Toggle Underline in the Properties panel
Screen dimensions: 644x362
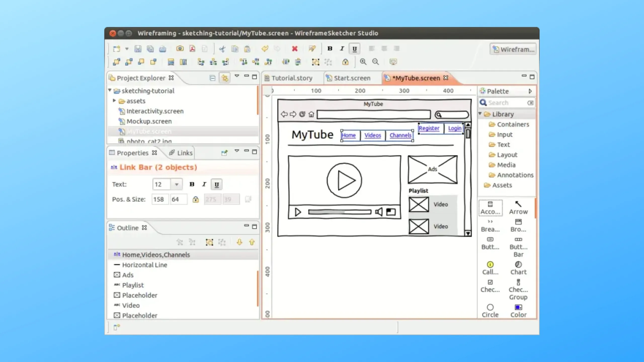pos(217,185)
